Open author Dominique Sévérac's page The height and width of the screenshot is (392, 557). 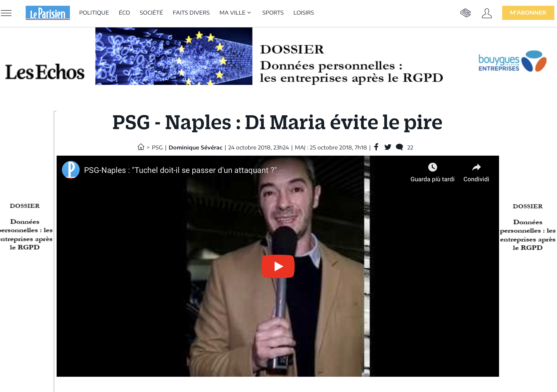pos(196,147)
